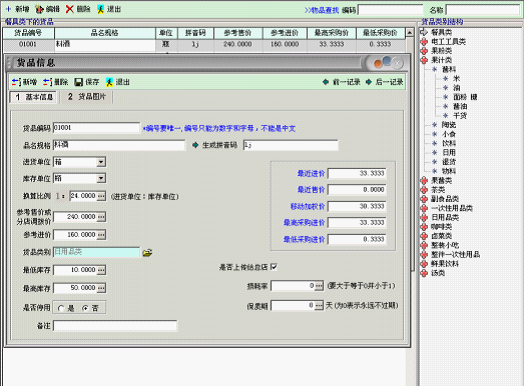The height and width of the screenshot is (386, 524).
Task: Select 否 radio for 是否停用
Action: coord(86,308)
